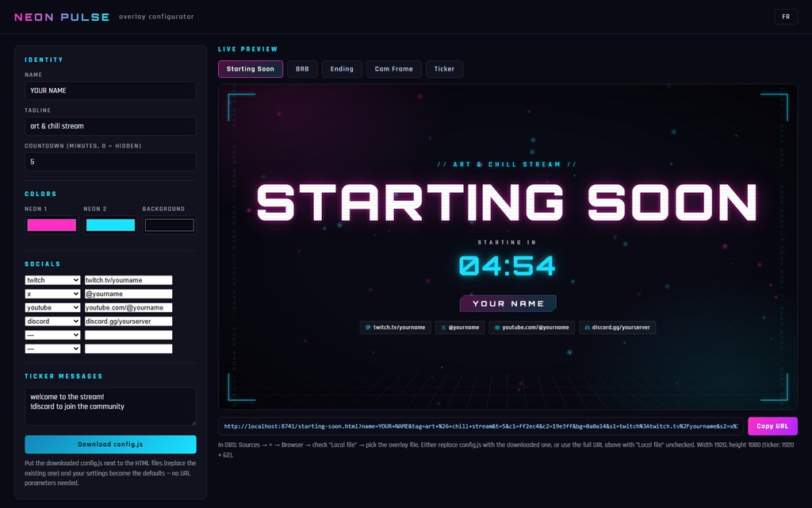812x508 pixels.
Task: Open the fifth empty social platform dropdown
Action: (52, 335)
